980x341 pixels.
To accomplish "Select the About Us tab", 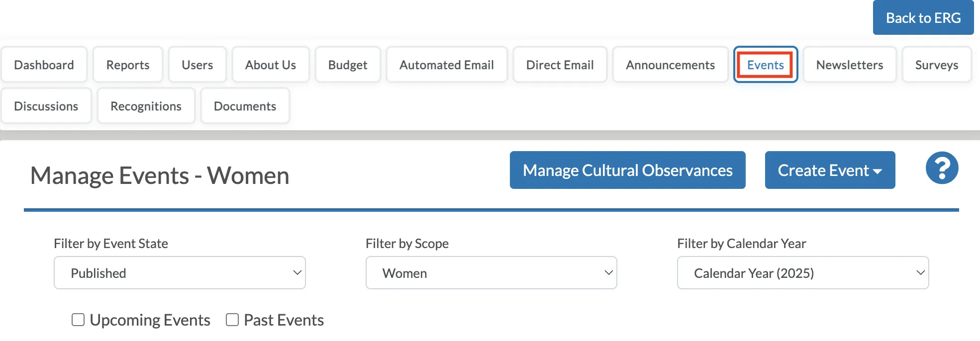I will tap(271, 65).
